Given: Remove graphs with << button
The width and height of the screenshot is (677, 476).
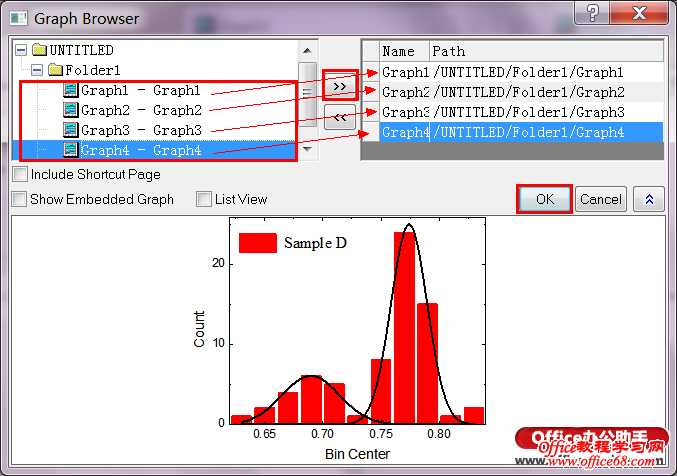Looking at the screenshot, I should pos(340,117).
